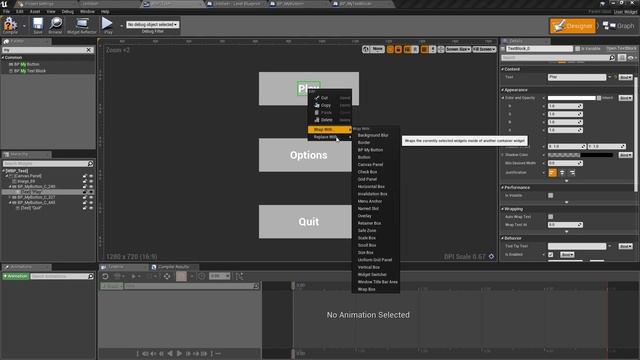Viewport: 640px width, 360px height.
Task: Click the green Animation add button
Action: pyautogui.click(x=16, y=276)
